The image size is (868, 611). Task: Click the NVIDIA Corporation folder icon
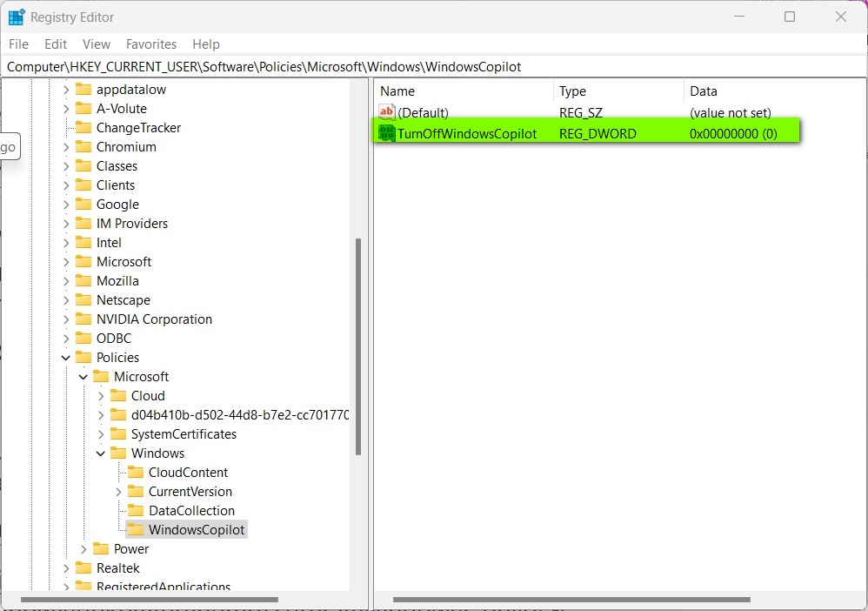click(x=83, y=319)
